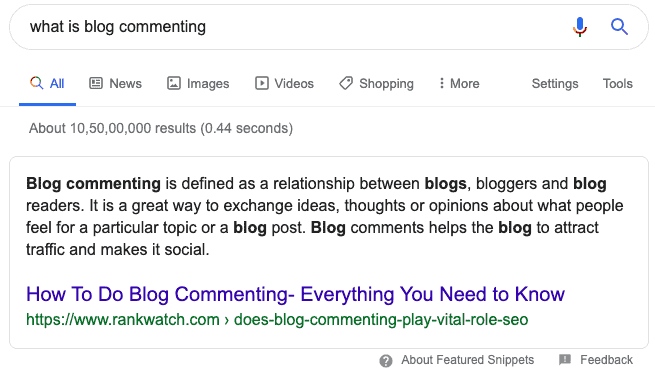Open 'How To Do Blog Commenting' result link
The image size is (655, 377).
pos(295,294)
